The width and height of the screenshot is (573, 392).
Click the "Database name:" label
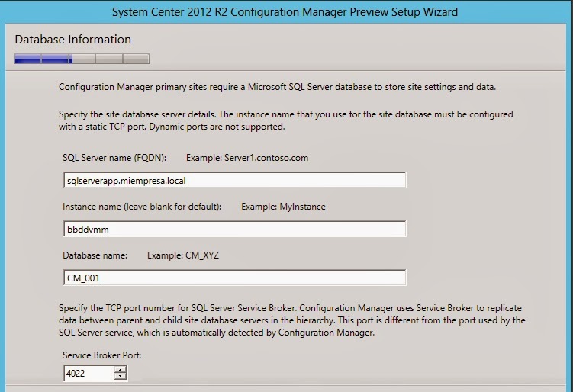tap(95, 255)
